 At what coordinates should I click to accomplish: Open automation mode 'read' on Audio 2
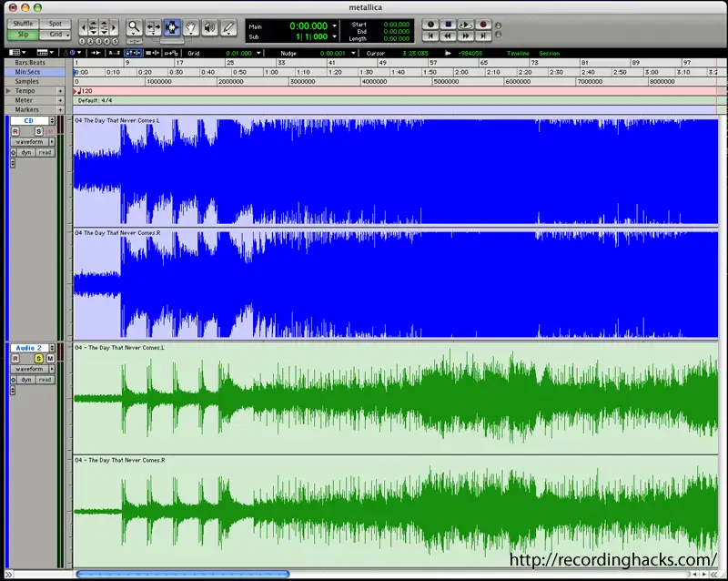[x=45, y=380]
